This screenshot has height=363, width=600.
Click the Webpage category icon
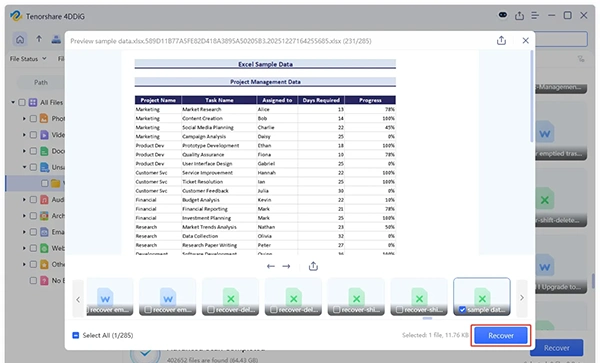(44, 248)
